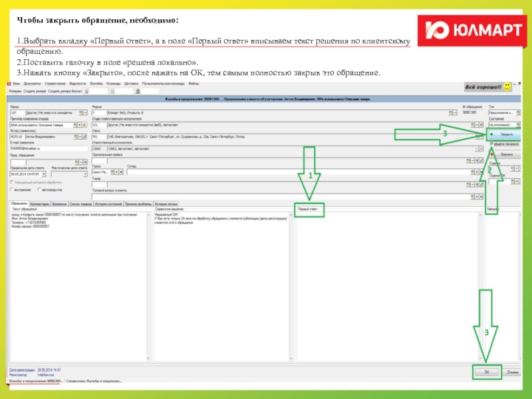Open lookup for the Канал field

(81, 112)
